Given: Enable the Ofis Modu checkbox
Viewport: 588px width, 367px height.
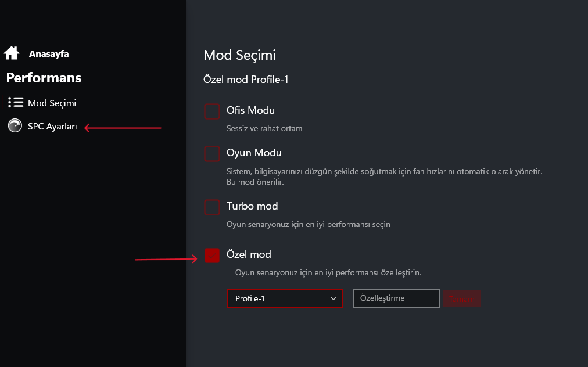Looking at the screenshot, I should coord(212,111).
